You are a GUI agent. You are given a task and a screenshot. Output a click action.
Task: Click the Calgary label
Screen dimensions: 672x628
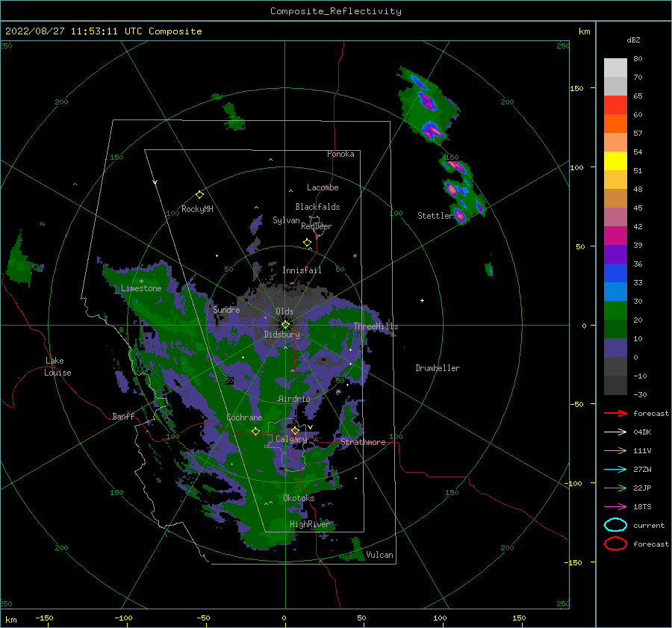coord(291,439)
